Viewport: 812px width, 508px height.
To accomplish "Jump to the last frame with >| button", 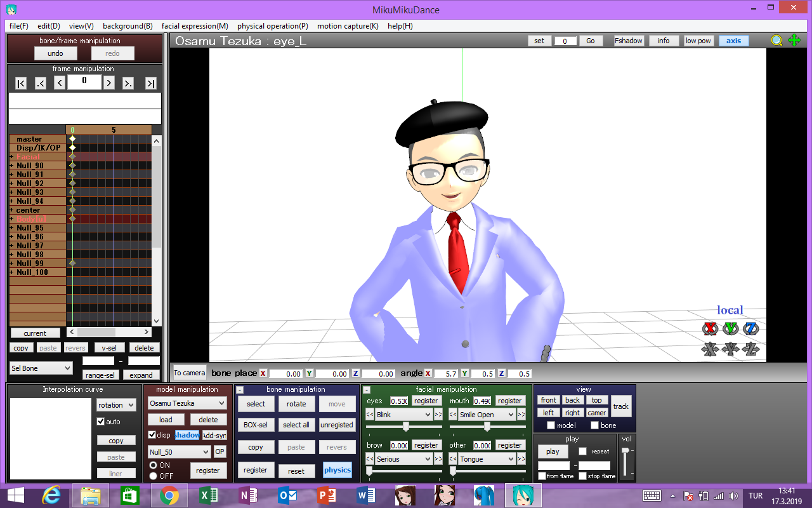I will (150, 83).
